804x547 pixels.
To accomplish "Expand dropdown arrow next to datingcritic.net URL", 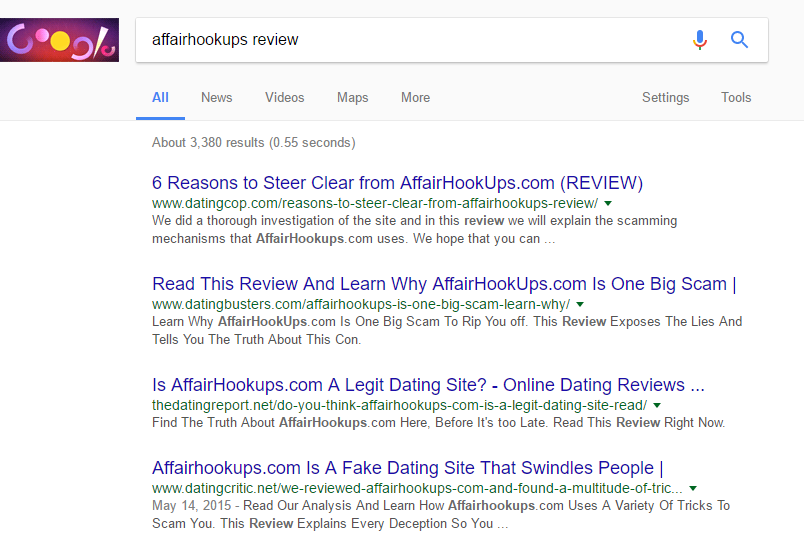I will pyautogui.click(x=693, y=489).
